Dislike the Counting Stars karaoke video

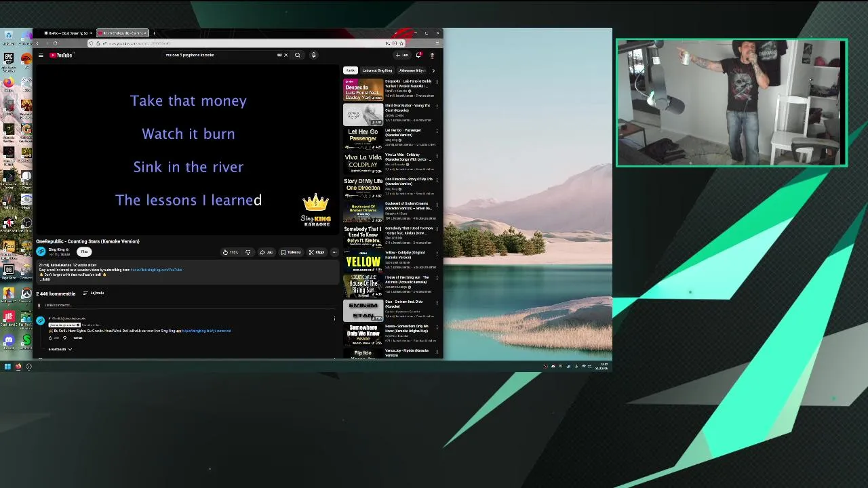[248, 252]
